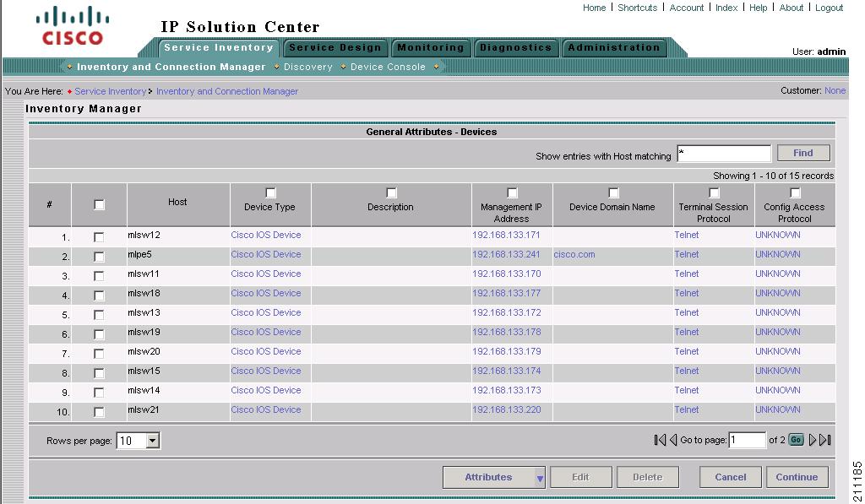Check the Management IP Address column checkbox

pos(512,192)
